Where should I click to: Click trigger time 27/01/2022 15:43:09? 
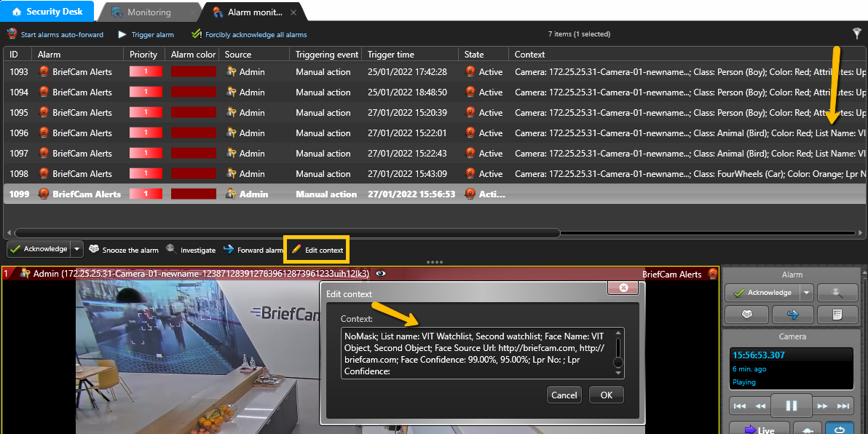407,174
